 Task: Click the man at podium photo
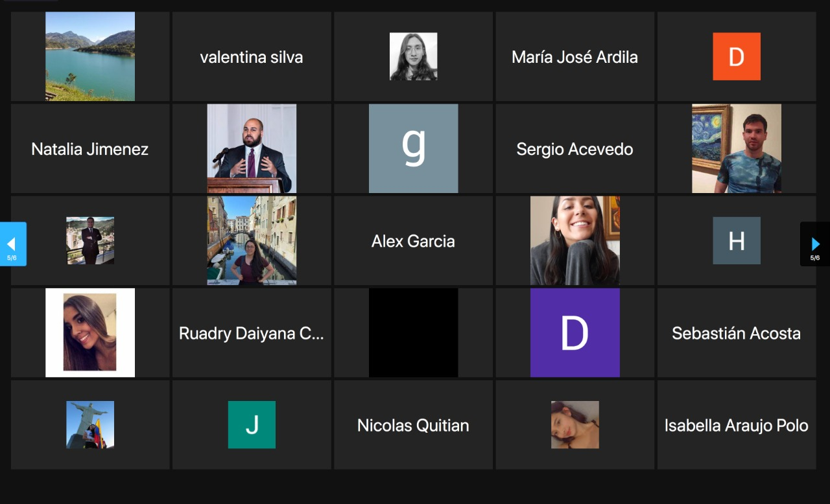[252, 148]
